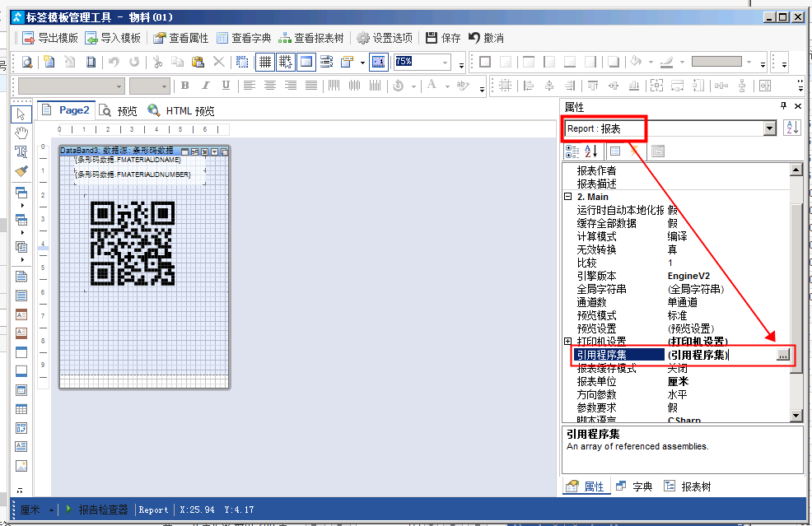Open 查看字典 dictionary view
Screen dimensions: 812x526
point(244,38)
